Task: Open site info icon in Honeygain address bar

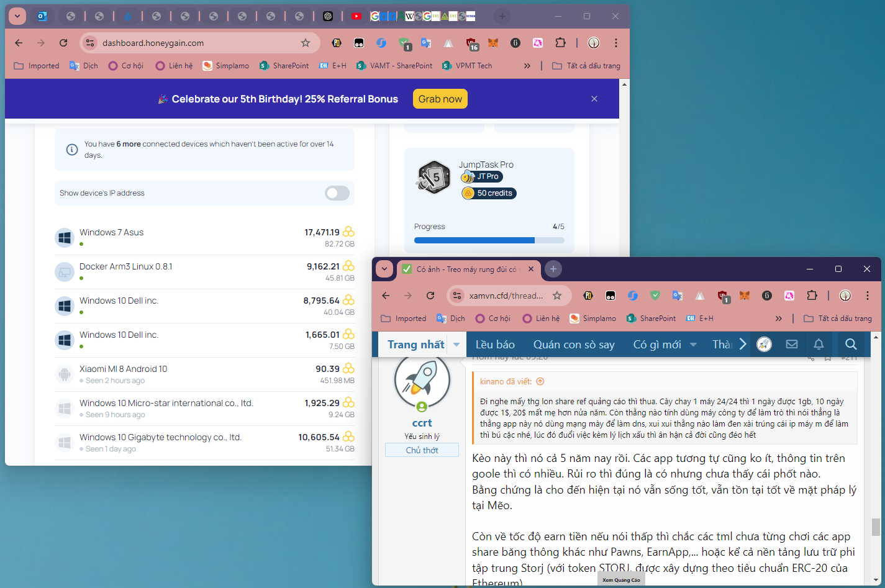Action: click(x=90, y=43)
